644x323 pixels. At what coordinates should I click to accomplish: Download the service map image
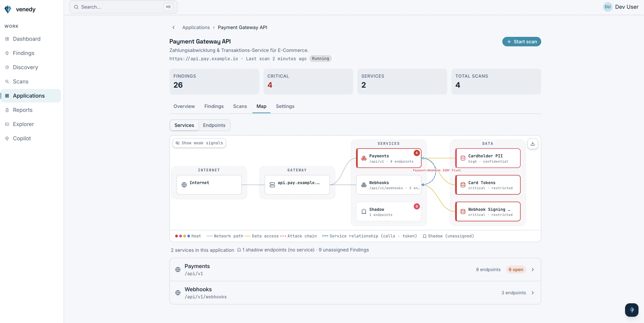tap(532, 144)
